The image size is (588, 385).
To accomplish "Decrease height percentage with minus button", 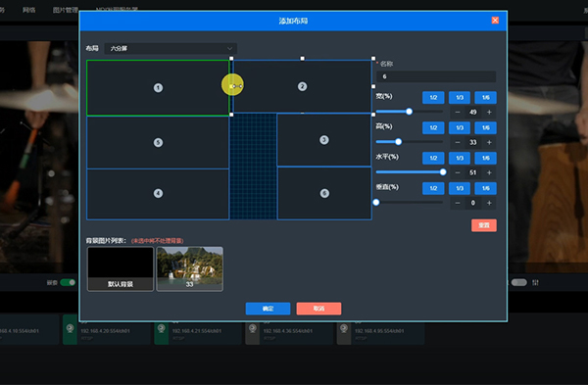I will [x=457, y=142].
